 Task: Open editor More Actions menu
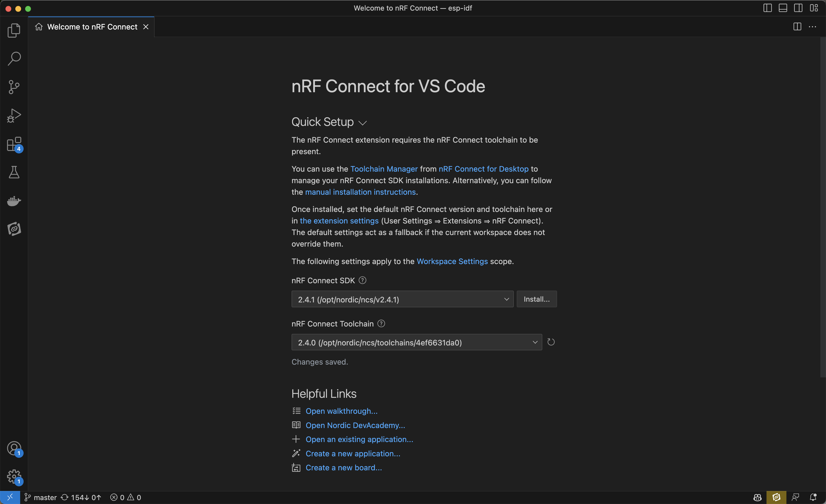pyautogui.click(x=812, y=27)
